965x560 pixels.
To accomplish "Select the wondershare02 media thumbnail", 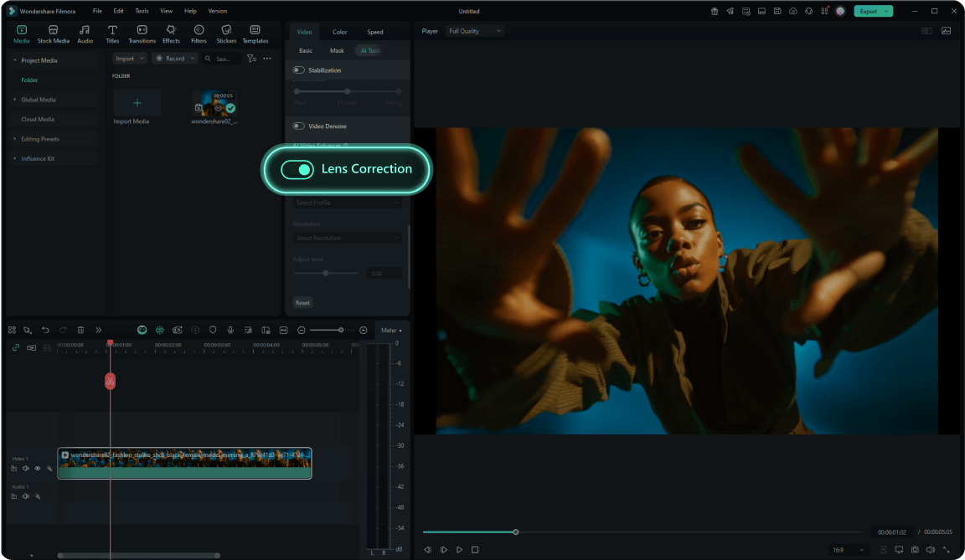I will (x=214, y=104).
